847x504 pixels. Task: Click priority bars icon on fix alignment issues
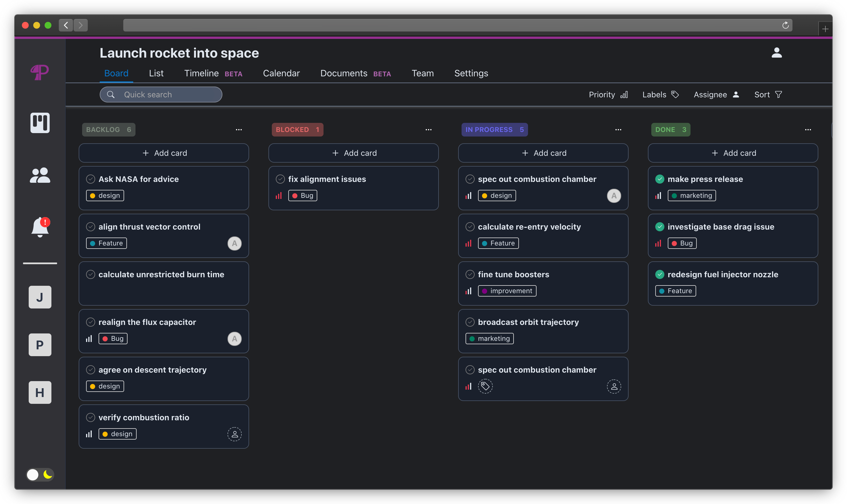coord(279,196)
